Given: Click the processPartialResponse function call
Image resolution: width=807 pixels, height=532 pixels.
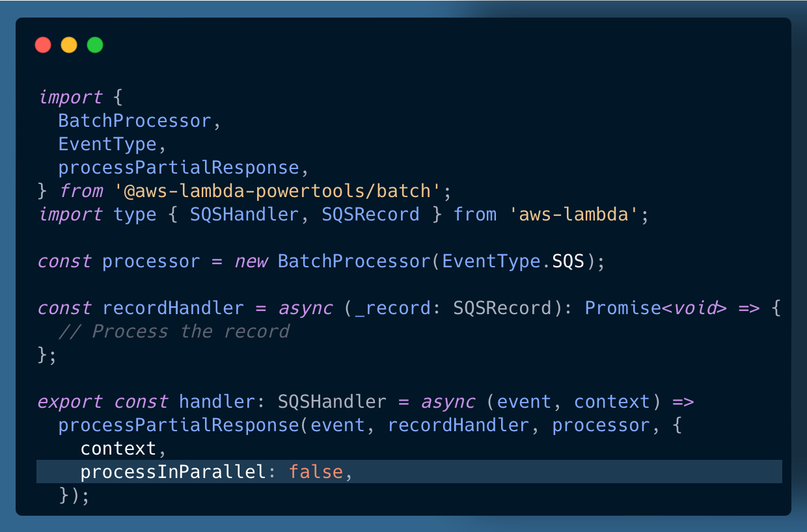Looking at the screenshot, I should (178, 425).
